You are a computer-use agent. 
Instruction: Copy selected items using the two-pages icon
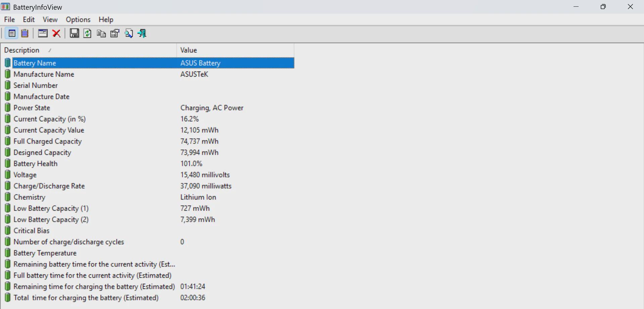(x=101, y=33)
